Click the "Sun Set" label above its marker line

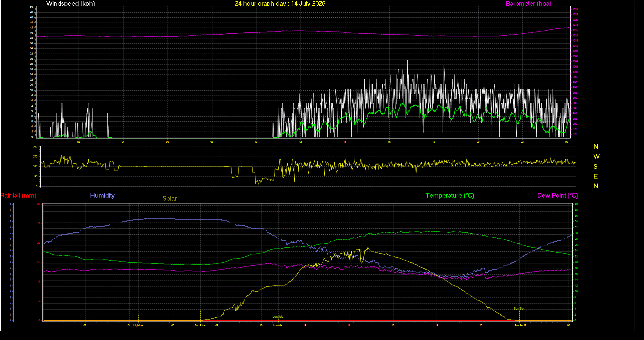coord(519,309)
